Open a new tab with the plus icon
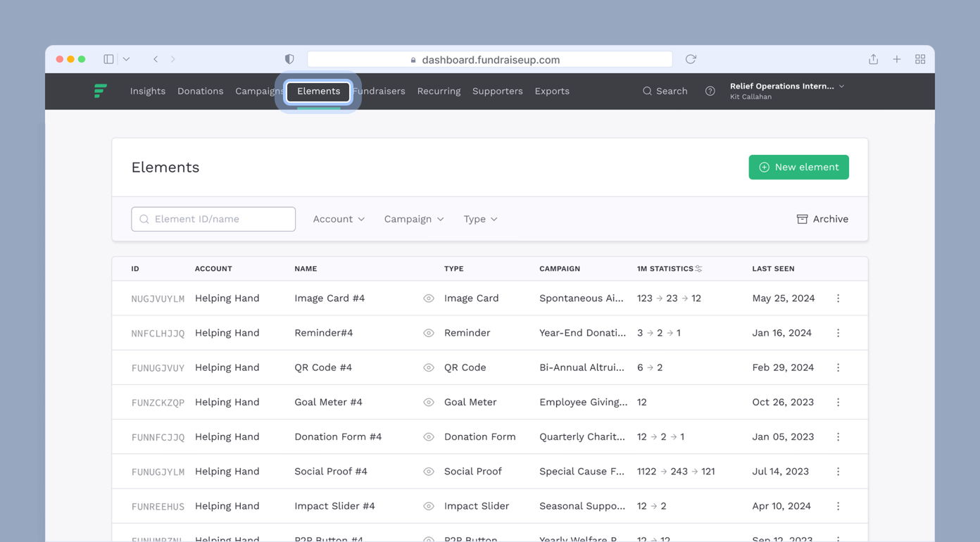980x542 pixels. [x=897, y=59]
